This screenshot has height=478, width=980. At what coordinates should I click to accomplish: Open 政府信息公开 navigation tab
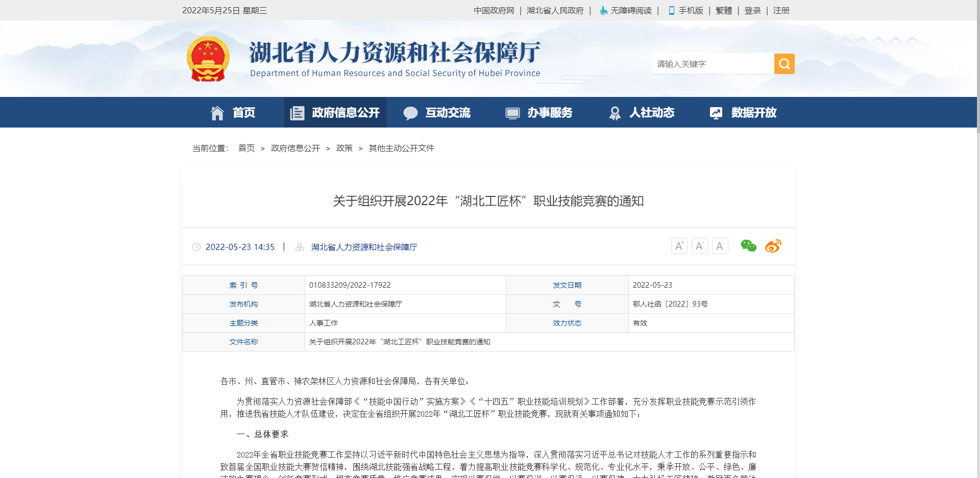[335, 113]
